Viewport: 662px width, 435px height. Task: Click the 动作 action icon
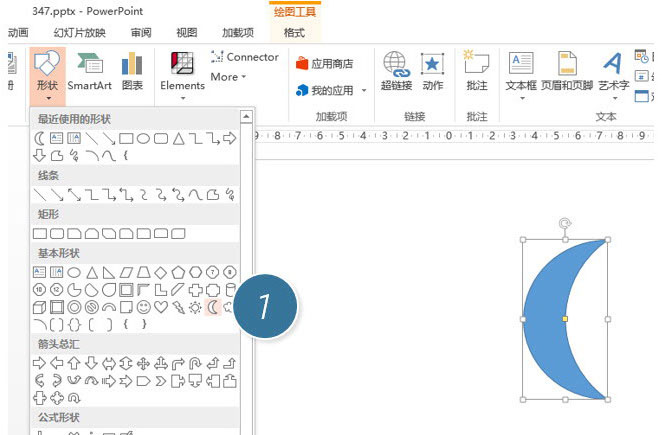432,72
